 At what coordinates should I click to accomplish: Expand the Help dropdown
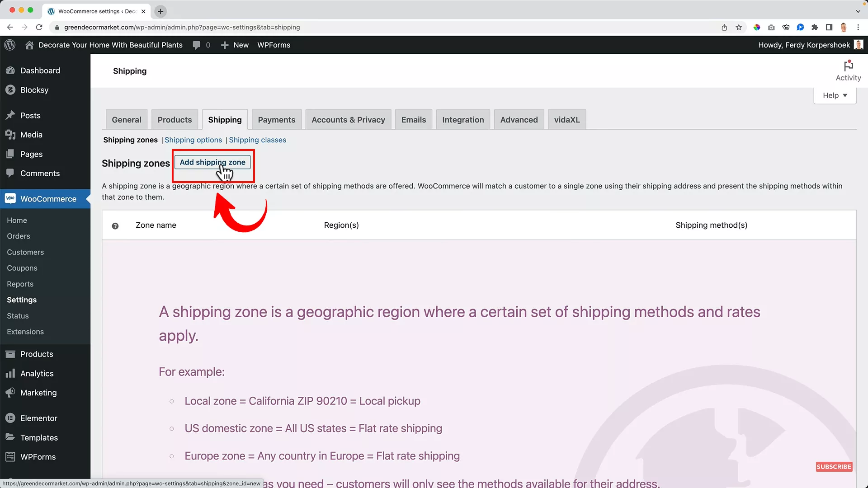[x=835, y=95]
